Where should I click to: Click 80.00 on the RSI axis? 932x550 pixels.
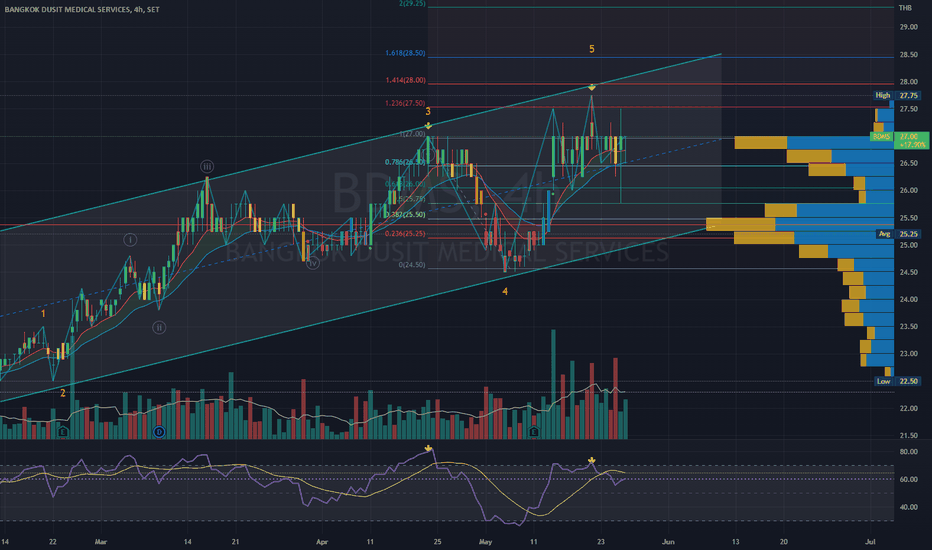point(908,452)
